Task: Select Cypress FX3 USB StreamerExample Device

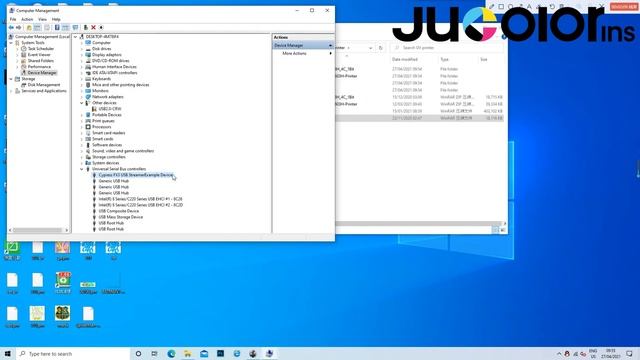Action: [x=136, y=175]
